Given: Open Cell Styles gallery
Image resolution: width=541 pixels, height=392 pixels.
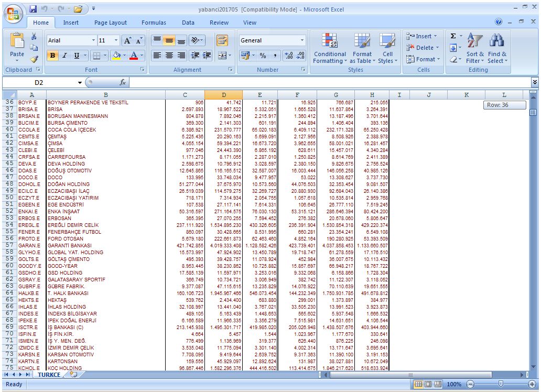Looking at the screenshot, I should 387,48.
